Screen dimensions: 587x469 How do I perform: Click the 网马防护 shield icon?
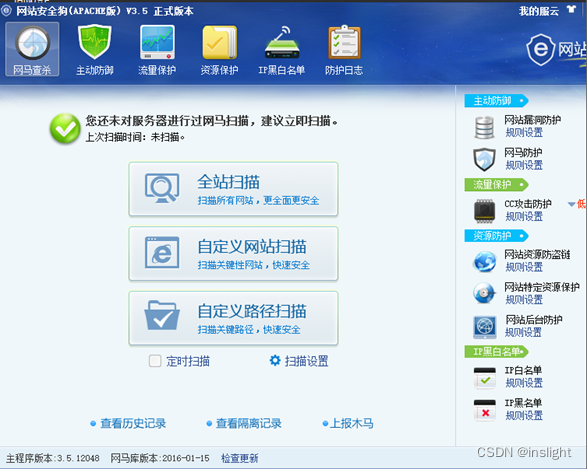tap(484, 159)
